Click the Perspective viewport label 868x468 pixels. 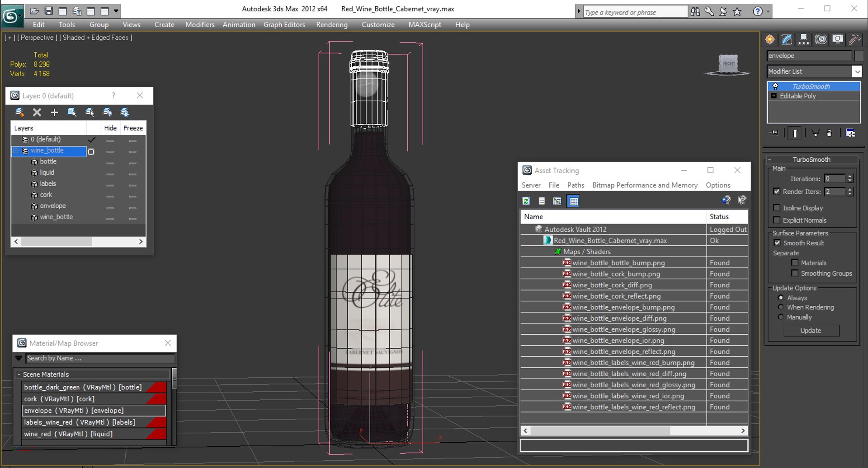click(37, 37)
